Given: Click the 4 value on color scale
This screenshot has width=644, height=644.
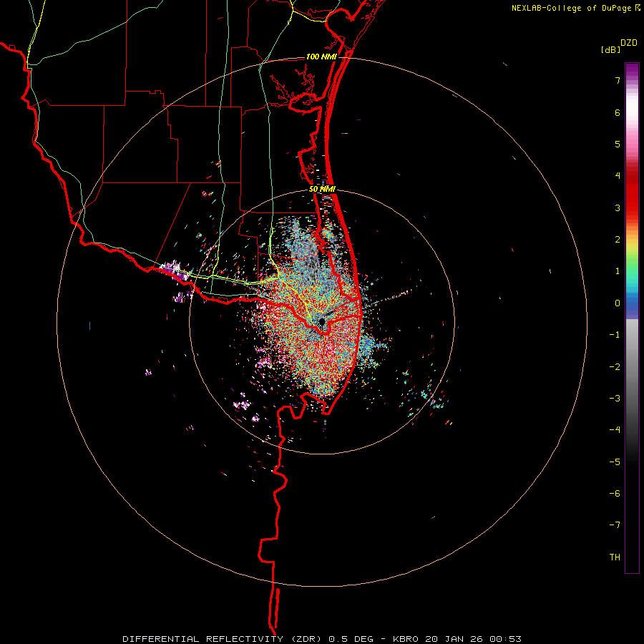Looking at the screenshot, I should (618, 176).
